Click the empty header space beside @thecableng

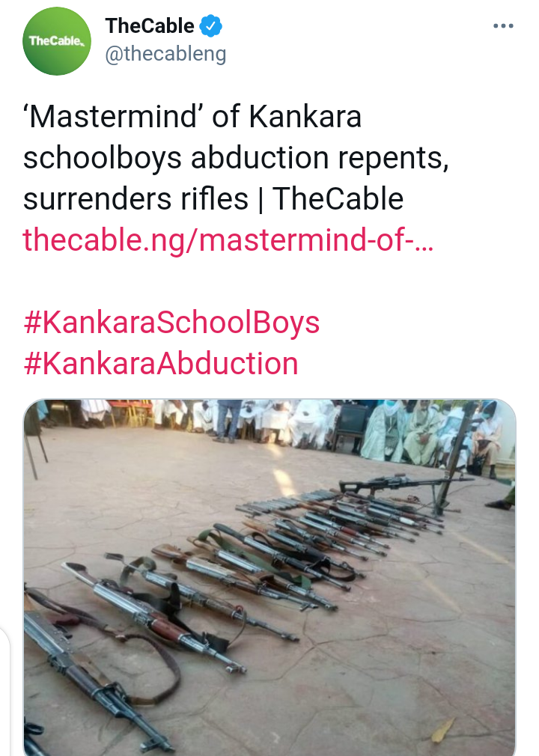[357, 54]
